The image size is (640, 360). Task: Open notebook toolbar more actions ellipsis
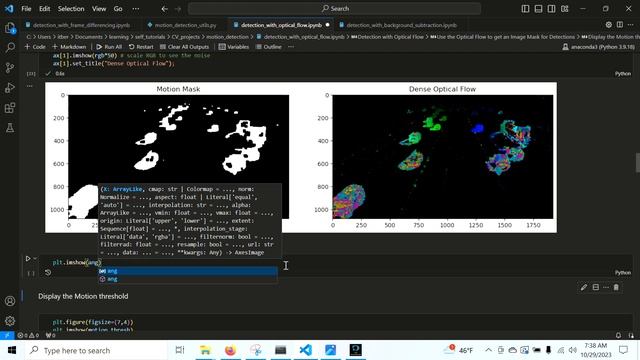click(291, 47)
